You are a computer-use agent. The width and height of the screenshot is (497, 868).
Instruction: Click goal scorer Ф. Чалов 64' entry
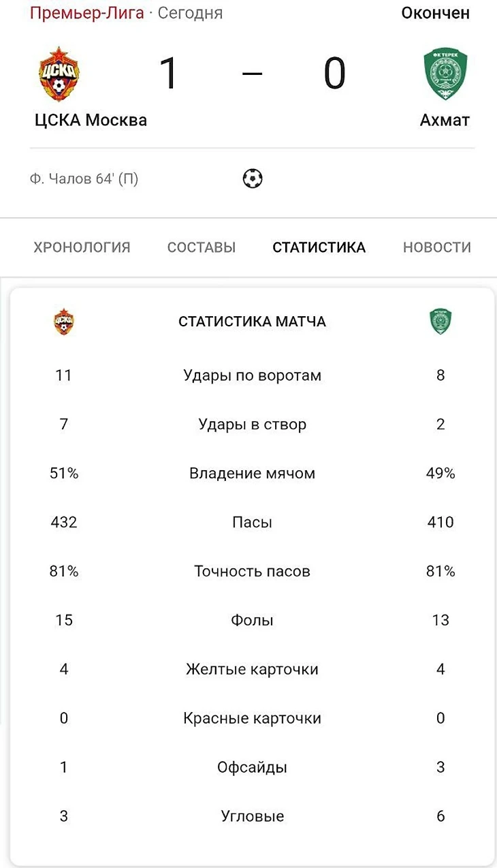(x=84, y=179)
